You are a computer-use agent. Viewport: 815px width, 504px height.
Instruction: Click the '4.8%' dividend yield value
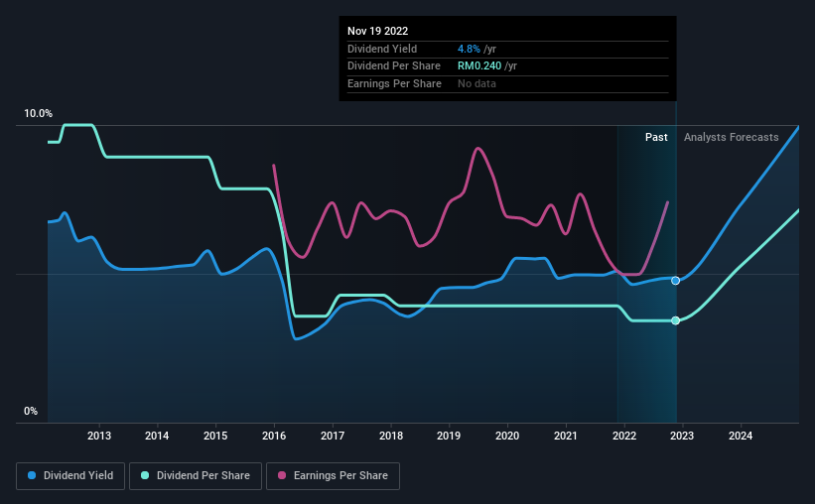pos(469,49)
